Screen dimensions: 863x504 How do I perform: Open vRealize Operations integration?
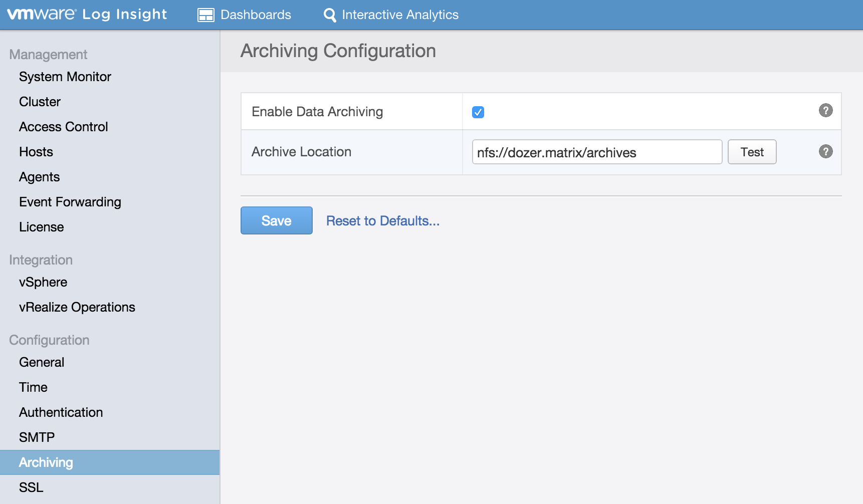(77, 307)
